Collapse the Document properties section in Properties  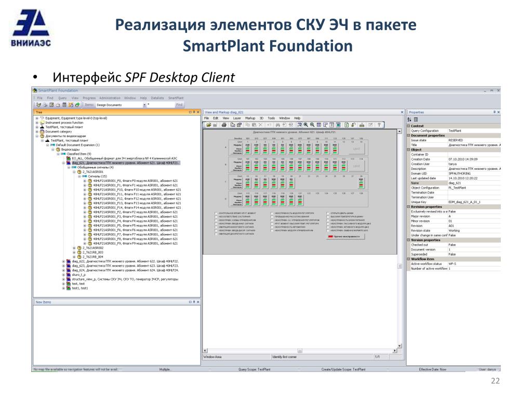[x=408, y=136]
